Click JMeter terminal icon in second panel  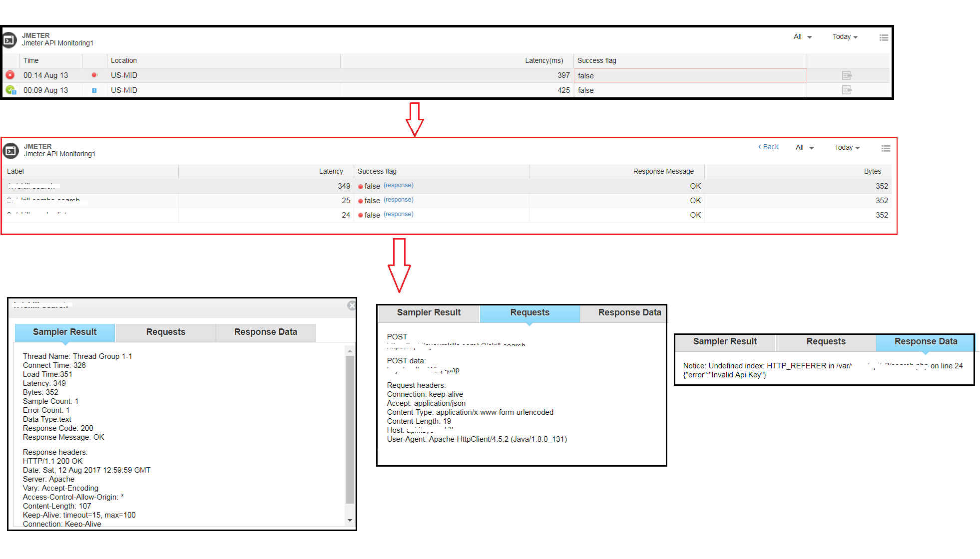click(x=10, y=151)
